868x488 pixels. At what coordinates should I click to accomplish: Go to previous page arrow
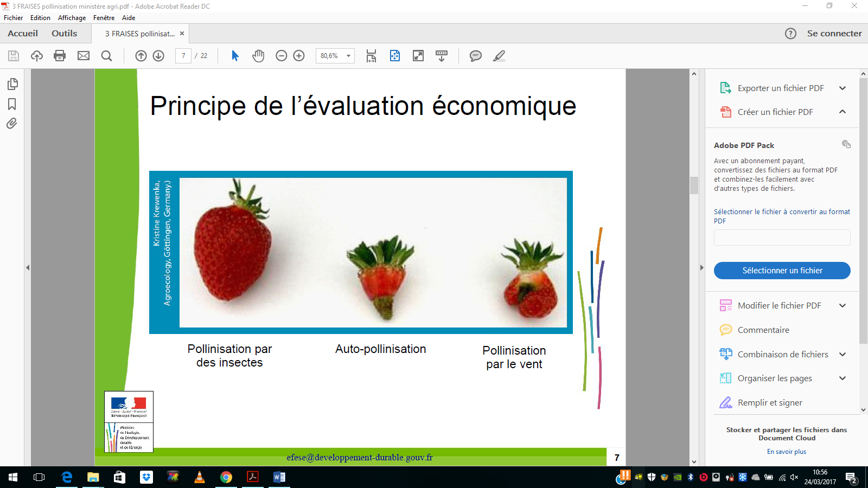(141, 56)
